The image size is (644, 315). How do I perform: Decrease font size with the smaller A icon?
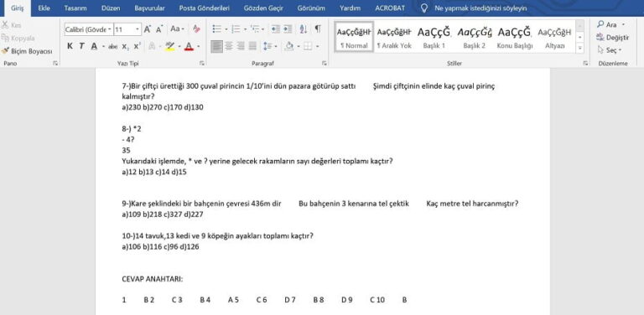[x=159, y=29]
